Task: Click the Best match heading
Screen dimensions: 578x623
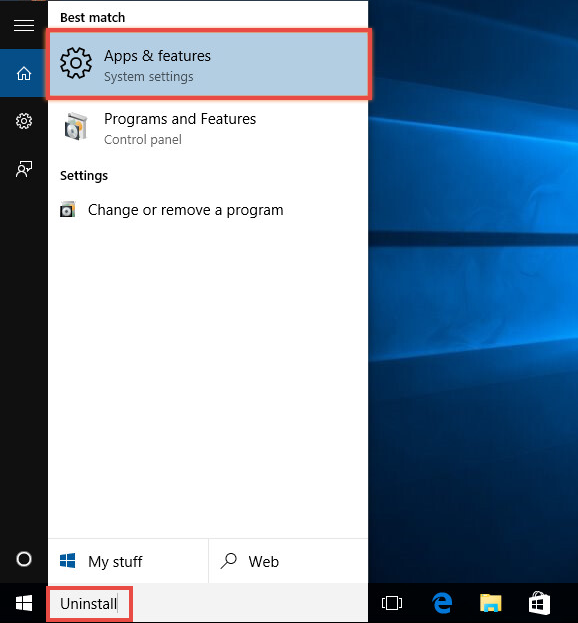Action: (93, 17)
